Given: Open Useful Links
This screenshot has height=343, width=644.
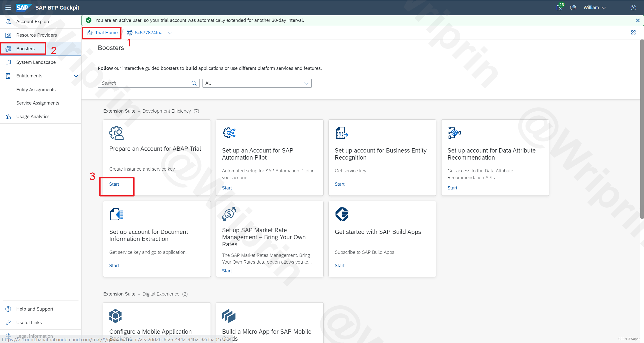Looking at the screenshot, I should [41, 323].
